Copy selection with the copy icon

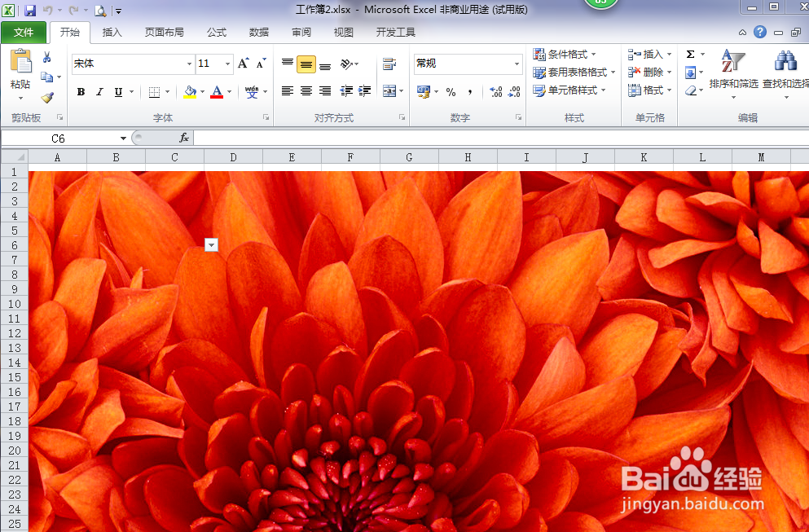click(x=47, y=77)
